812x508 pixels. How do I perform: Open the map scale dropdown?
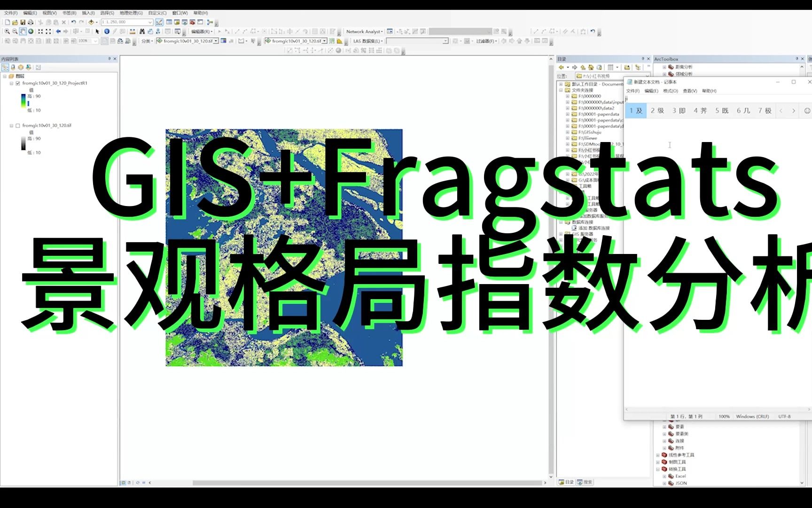click(150, 22)
